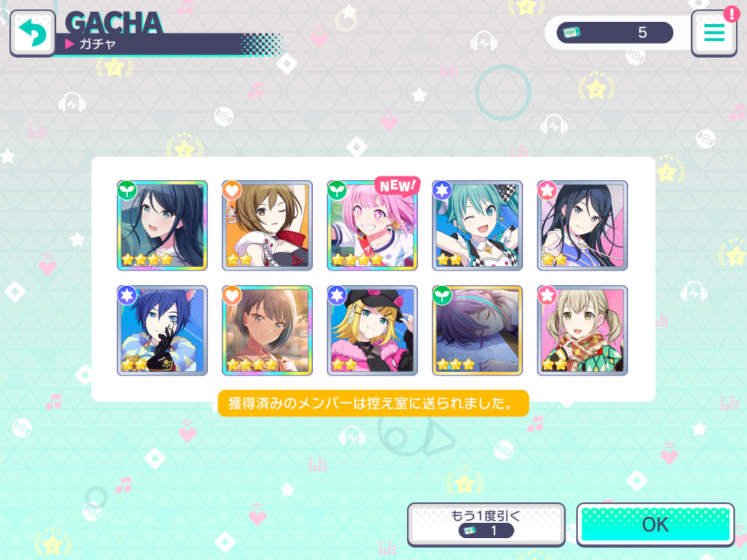Tap the NEW! badge on pink-haired card
The image size is (747, 560).
coord(398,185)
